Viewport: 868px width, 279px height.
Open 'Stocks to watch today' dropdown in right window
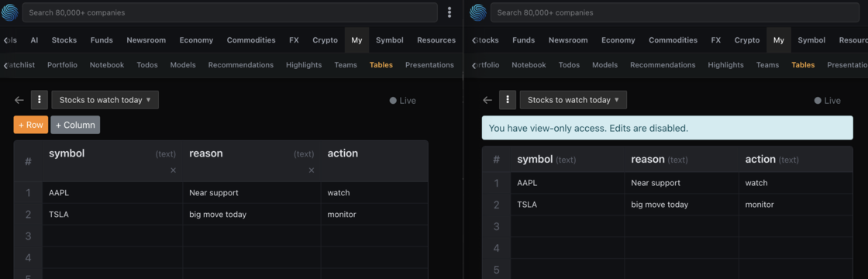tap(573, 100)
